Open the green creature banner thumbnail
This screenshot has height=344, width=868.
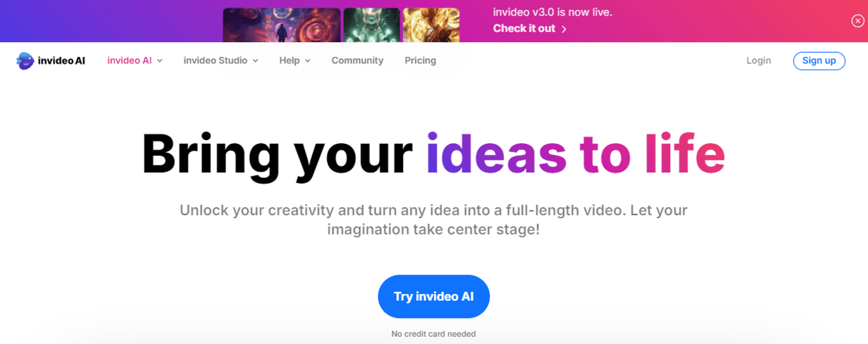click(x=372, y=25)
